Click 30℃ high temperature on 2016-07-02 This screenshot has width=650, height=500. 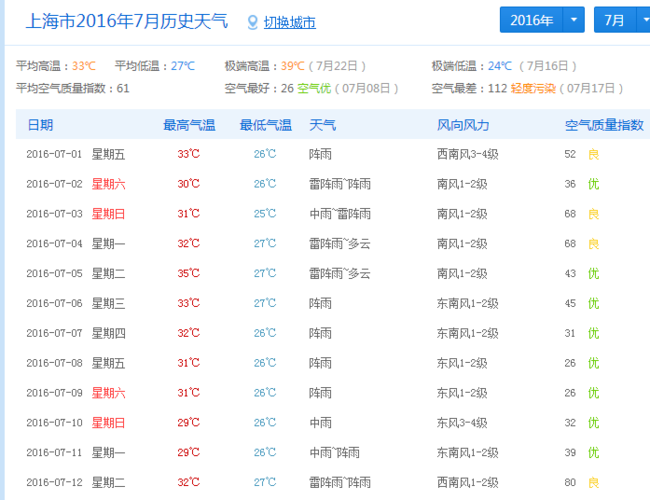tap(189, 184)
